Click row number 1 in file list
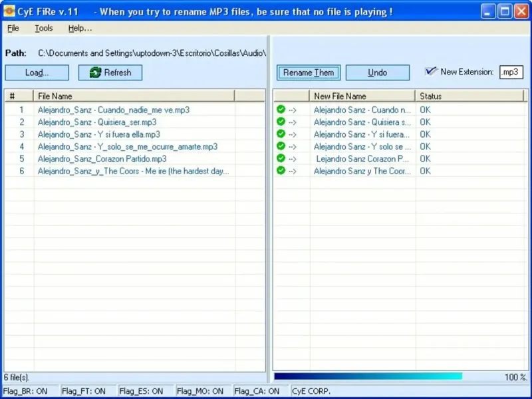Viewport: 532px width, 399px height. (22, 110)
